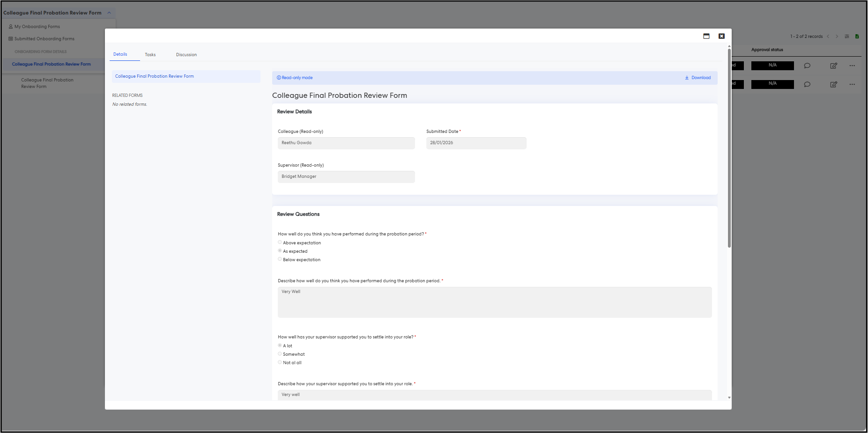
Task: Click the Download link
Action: 698,78
